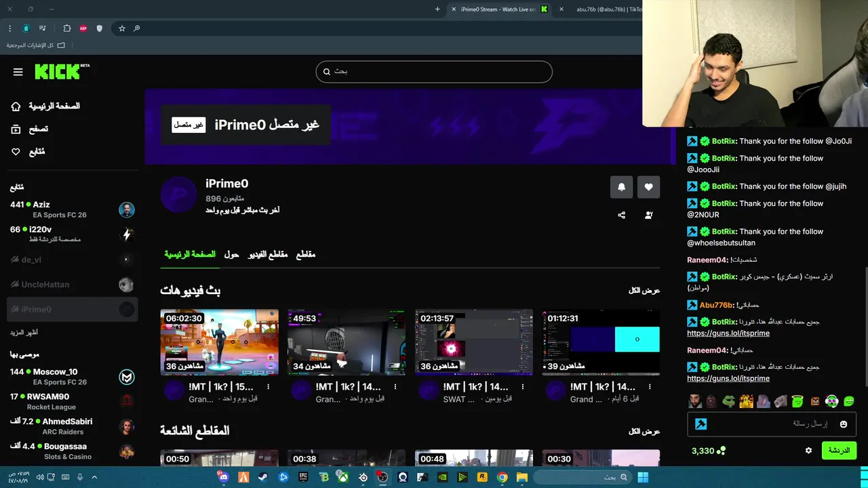Bookmark page with star icon
868x488 pixels.
point(122,28)
